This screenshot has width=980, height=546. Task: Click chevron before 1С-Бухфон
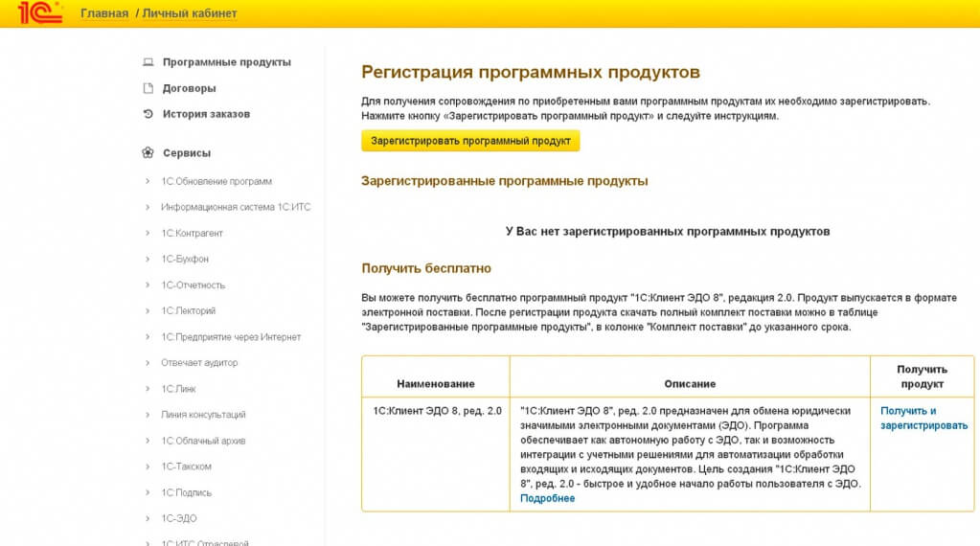click(x=148, y=259)
